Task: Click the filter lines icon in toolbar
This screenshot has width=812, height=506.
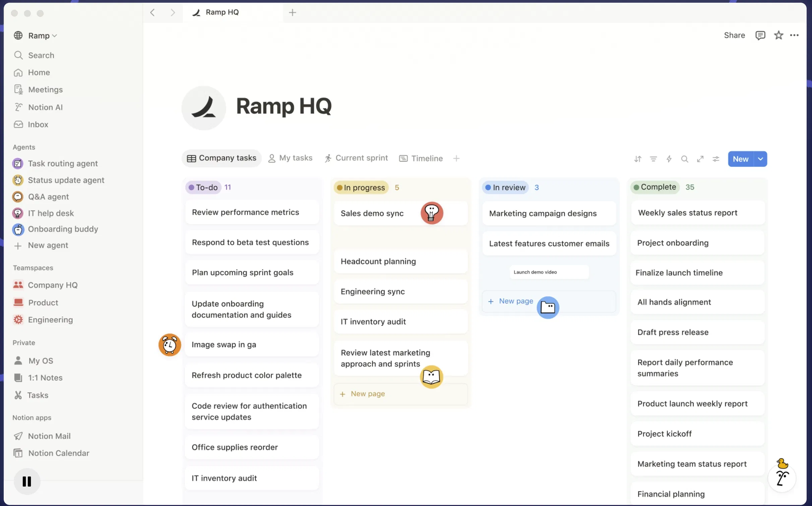Action: coord(653,159)
